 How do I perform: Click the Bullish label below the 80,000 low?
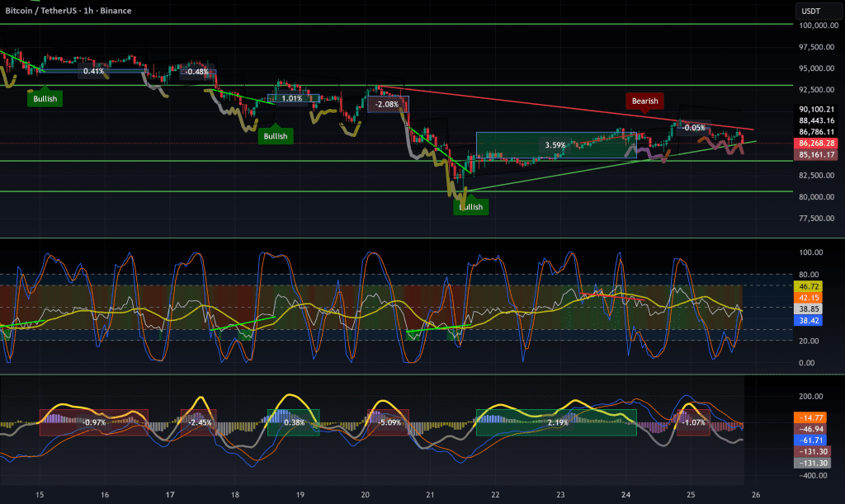pos(470,207)
